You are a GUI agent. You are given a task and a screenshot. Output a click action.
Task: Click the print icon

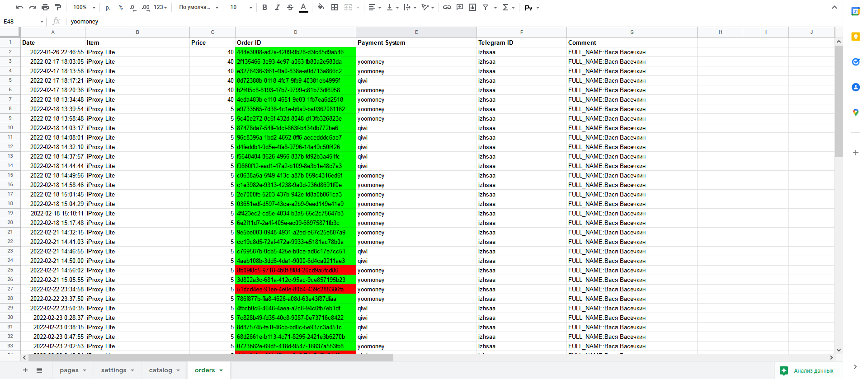45,7
